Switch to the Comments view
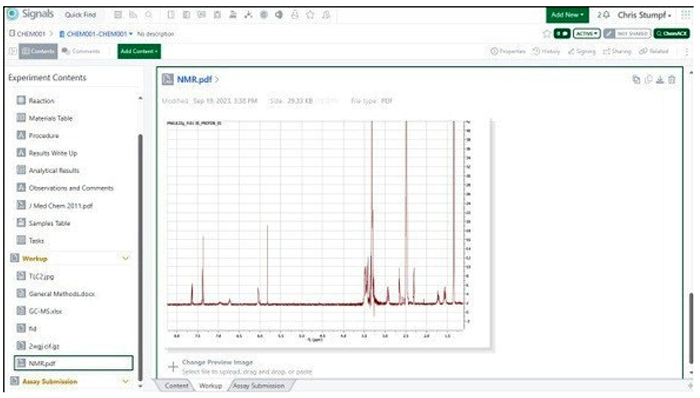This screenshot has height=398, width=700. click(x=81, y=51)
